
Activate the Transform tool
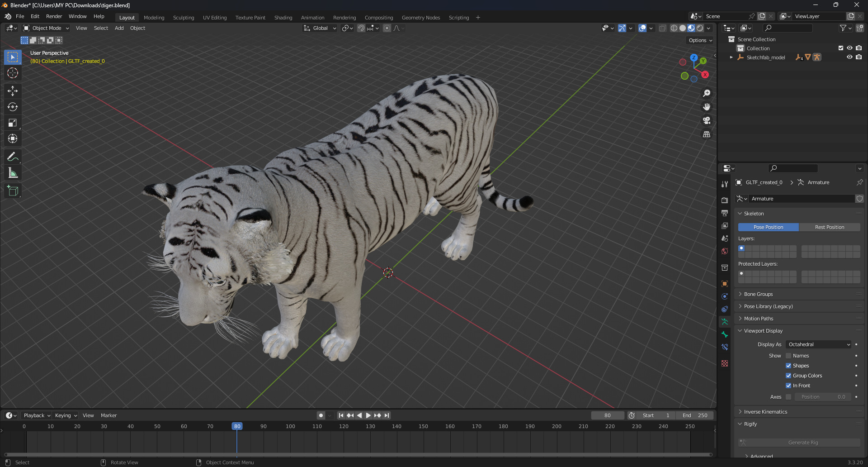(x=13, y=138)
